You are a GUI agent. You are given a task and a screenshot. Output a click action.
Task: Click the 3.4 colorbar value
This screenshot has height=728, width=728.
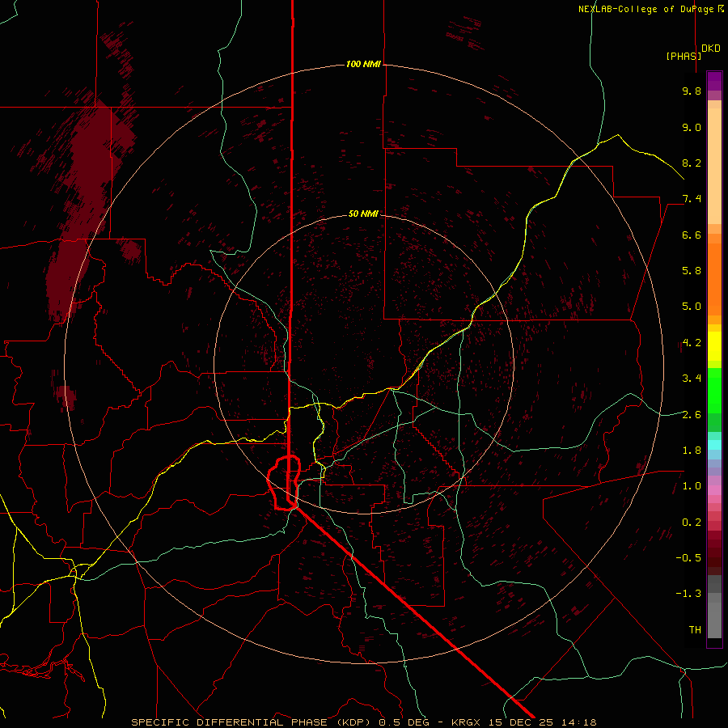click(692, 379)
